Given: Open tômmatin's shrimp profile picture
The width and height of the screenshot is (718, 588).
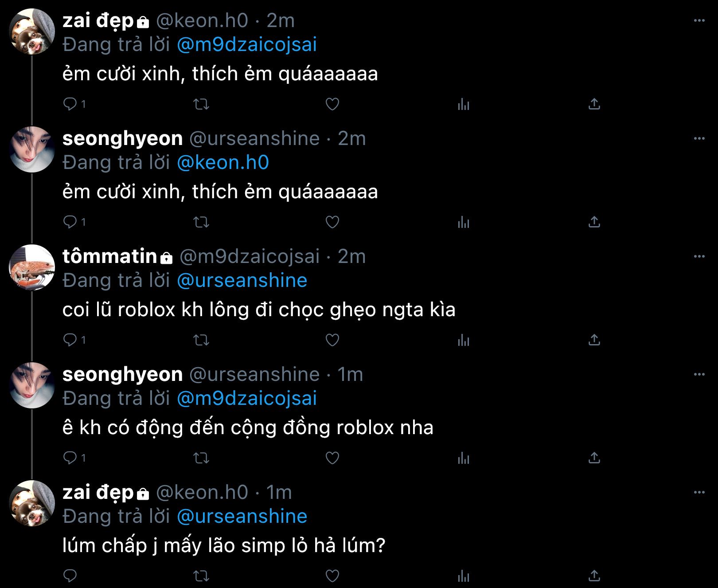Looking at the screenshot, I should pyautogui.click(x=32, y=267).
